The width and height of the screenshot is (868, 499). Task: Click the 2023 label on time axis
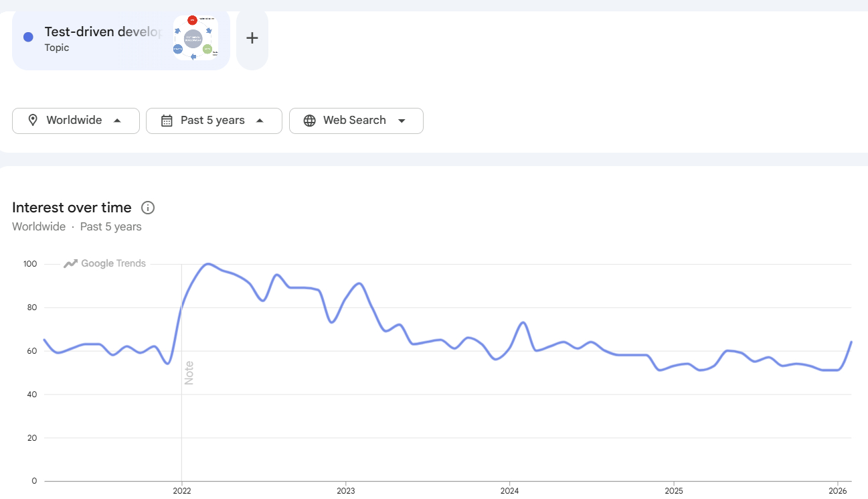point(345,490)
